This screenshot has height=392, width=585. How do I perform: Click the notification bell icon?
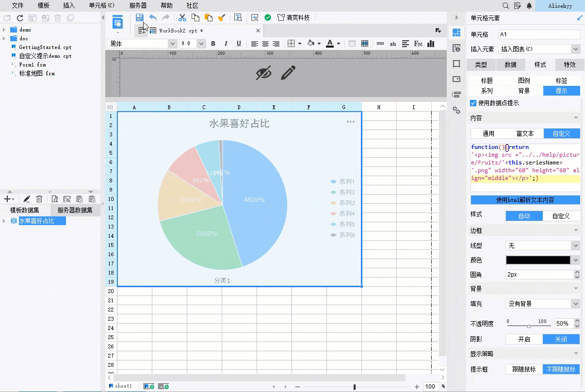529,6
